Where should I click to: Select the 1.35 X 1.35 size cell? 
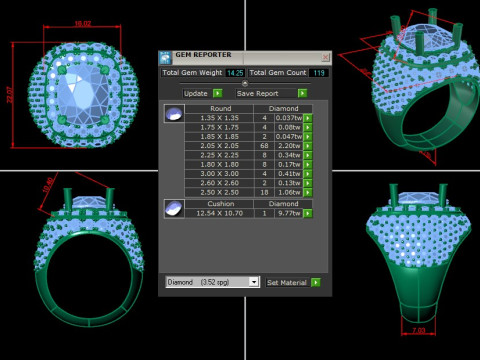pos(219,118)
